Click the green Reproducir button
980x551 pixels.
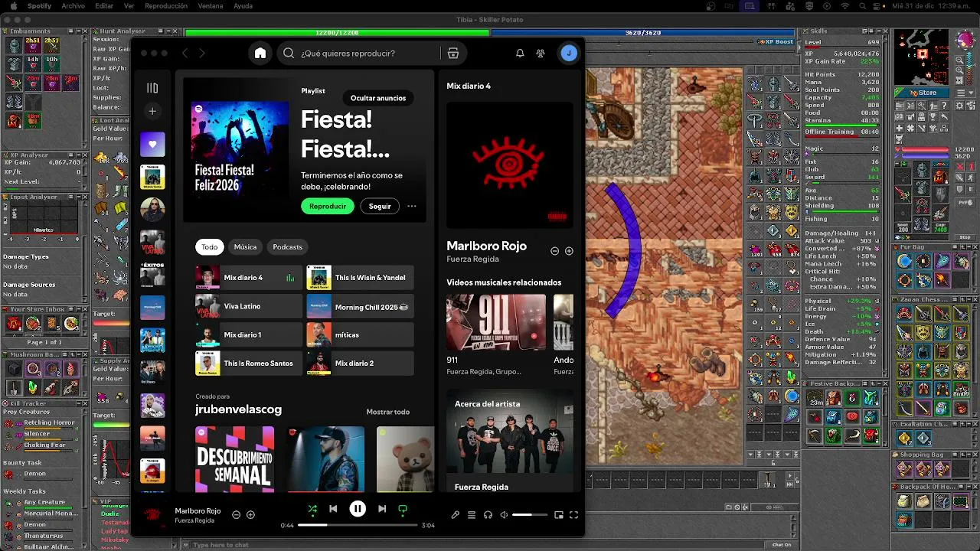[328, 206]
